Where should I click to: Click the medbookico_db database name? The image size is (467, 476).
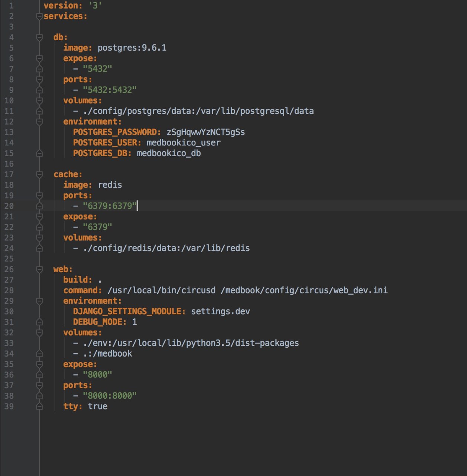click(169, 154)
